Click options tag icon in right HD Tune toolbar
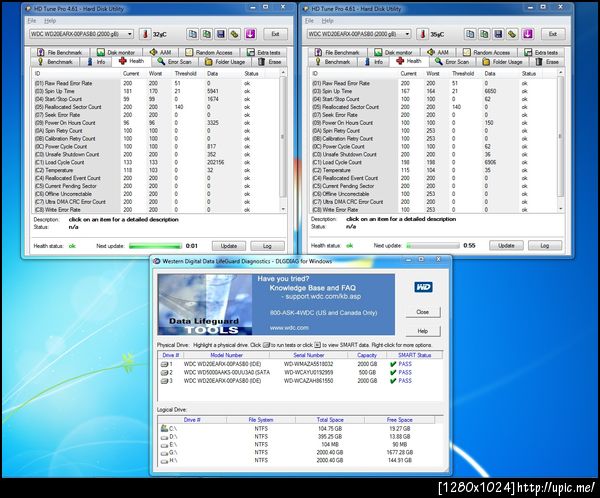The height and width of the screenshot is (498, 600). pos(512,34)
